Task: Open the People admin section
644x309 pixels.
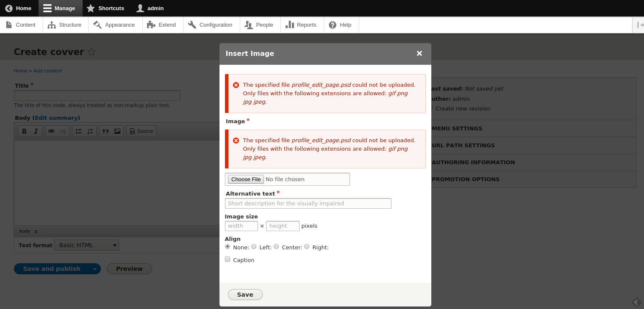Action: coord(260,25)
